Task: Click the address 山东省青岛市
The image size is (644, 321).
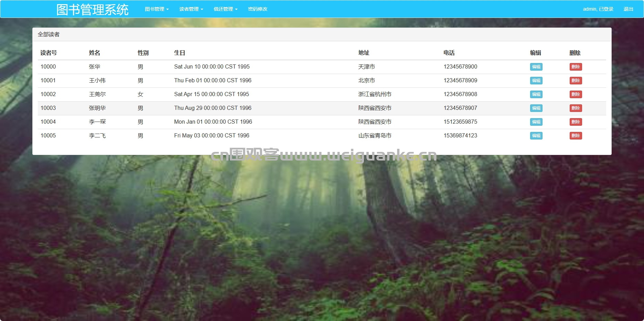Action: pos(375,136)
